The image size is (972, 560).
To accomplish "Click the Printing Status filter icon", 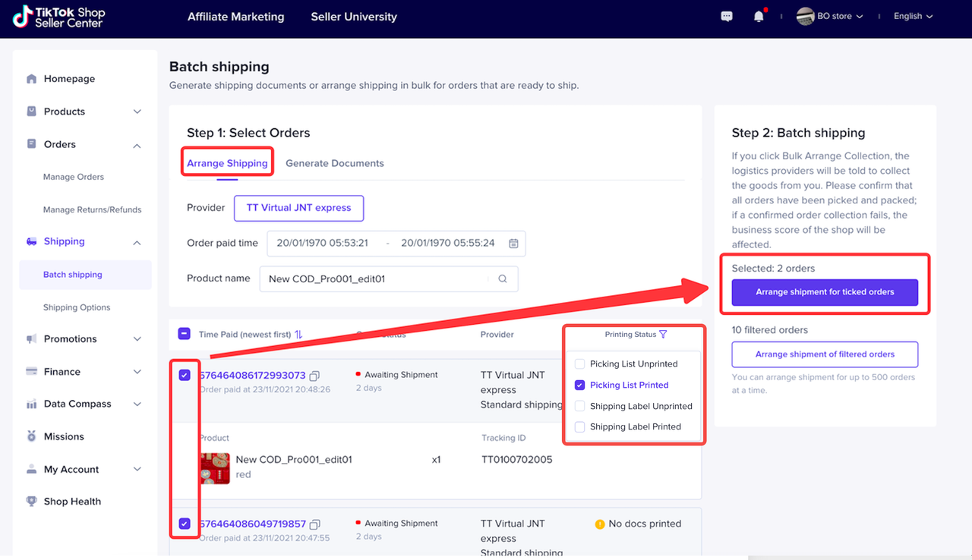I will [664, 335].
